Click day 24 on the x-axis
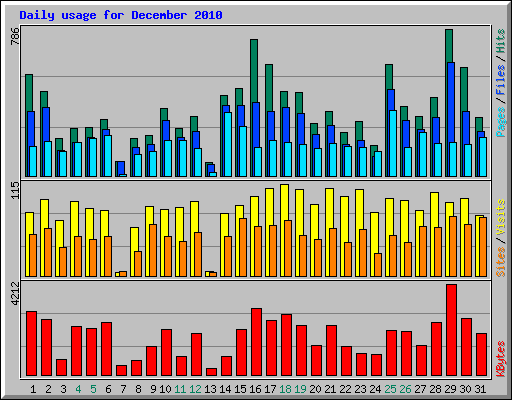Viewport: 512px width, 400px height. tap(375, 389)
